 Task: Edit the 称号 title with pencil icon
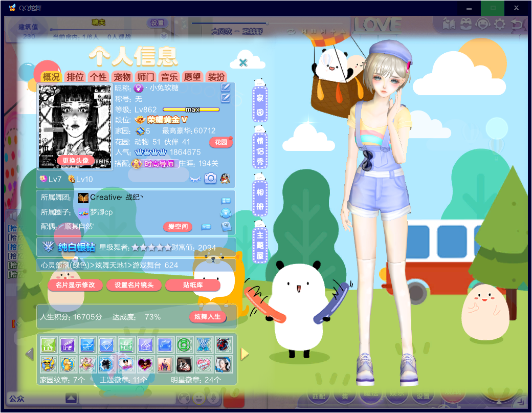click(226, 98)
